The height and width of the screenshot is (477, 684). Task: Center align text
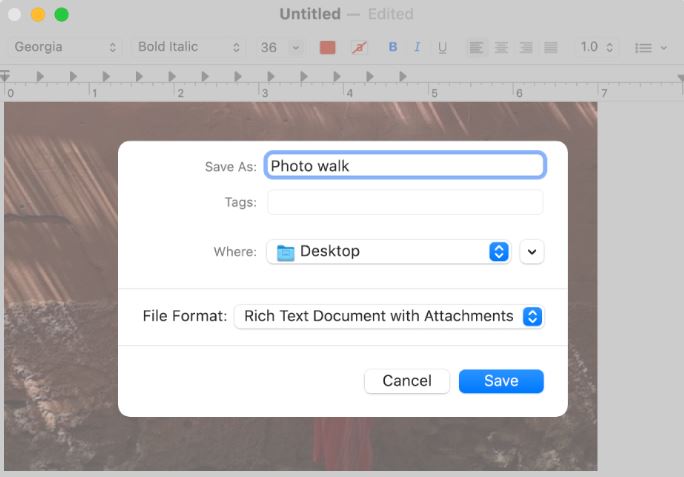click(x=501, y=47)
